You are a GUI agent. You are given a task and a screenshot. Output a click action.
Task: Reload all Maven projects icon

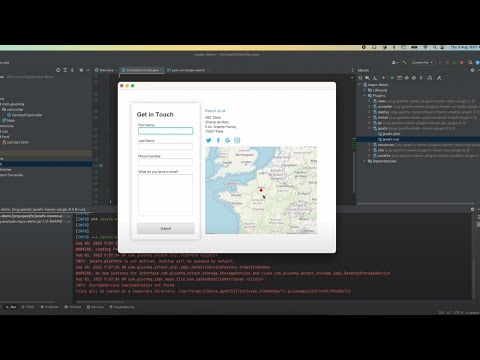point(360,78)
